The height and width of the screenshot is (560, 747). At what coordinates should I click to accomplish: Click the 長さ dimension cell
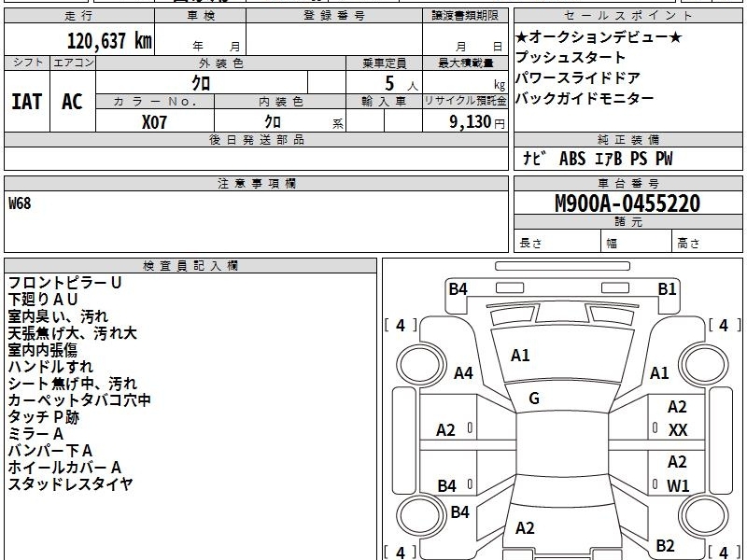(557, 243)
